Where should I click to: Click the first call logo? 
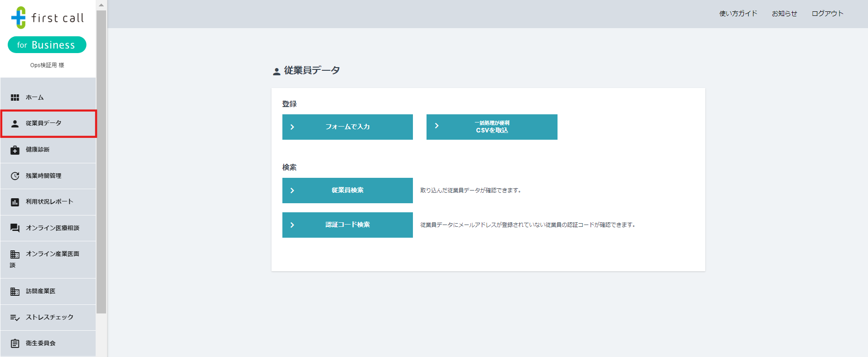(x=48, y=18)
